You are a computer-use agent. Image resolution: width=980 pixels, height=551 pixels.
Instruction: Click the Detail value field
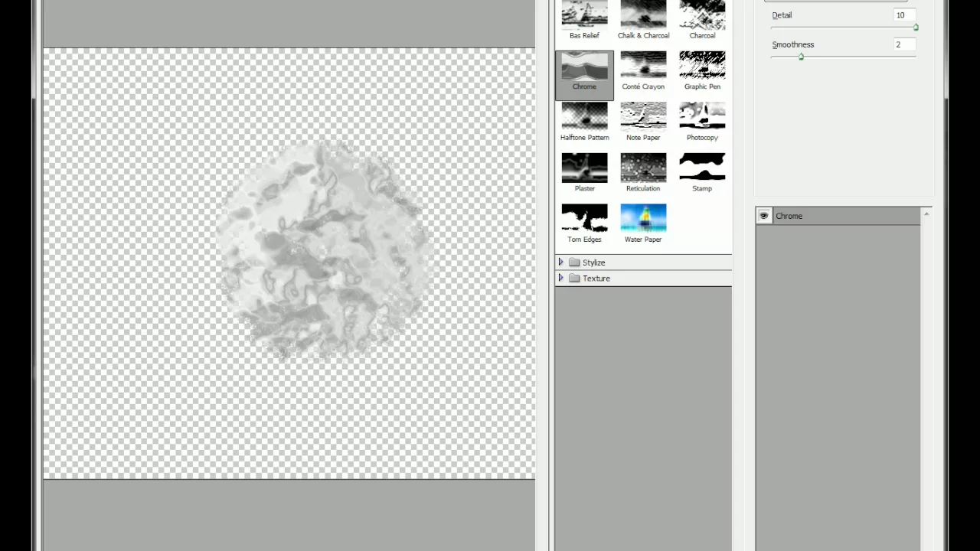click(x=904, y=15)
